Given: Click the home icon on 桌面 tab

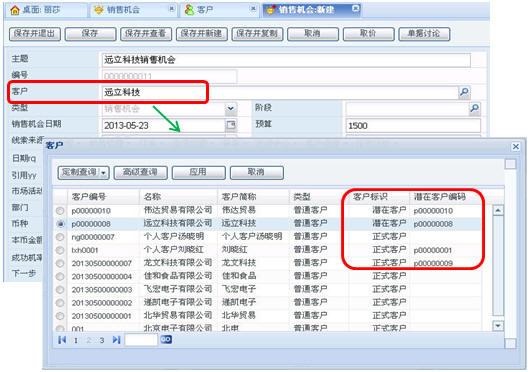Looking at the screenshot, I should (x=15, y=10).
